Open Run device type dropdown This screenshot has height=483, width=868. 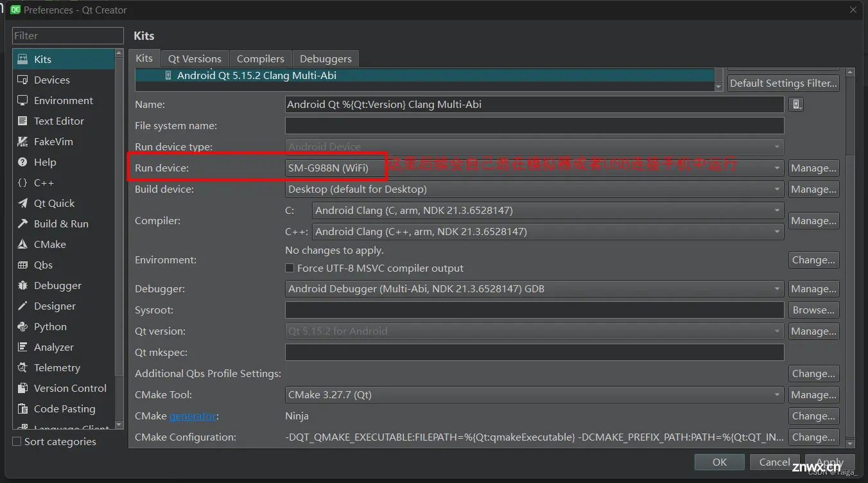(x=534, y=146)
